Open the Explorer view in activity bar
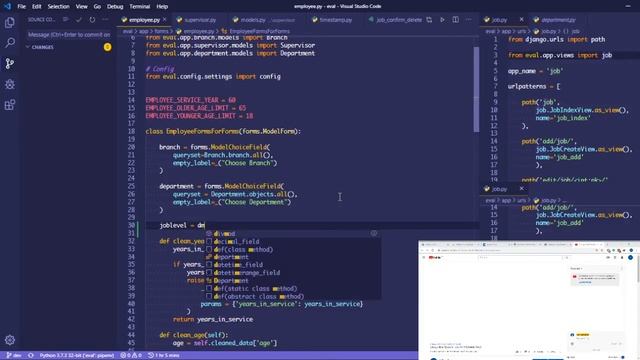 point(10,22)
